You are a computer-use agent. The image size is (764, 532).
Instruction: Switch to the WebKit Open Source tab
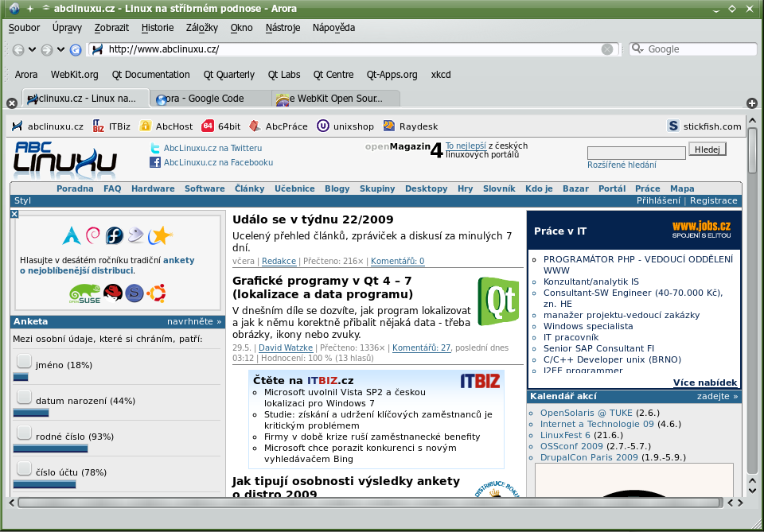click(337, 99)
